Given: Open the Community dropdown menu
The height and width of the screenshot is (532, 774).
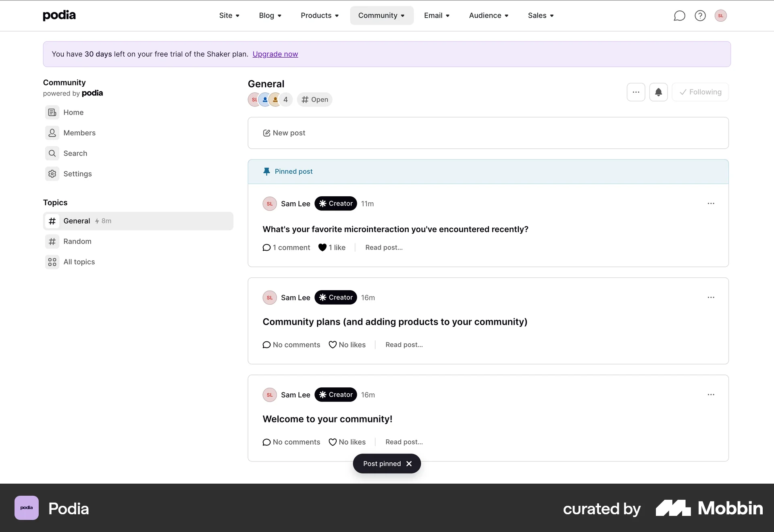Looking at the screenshot, I should pyautogui.click(x=381, y=15).
